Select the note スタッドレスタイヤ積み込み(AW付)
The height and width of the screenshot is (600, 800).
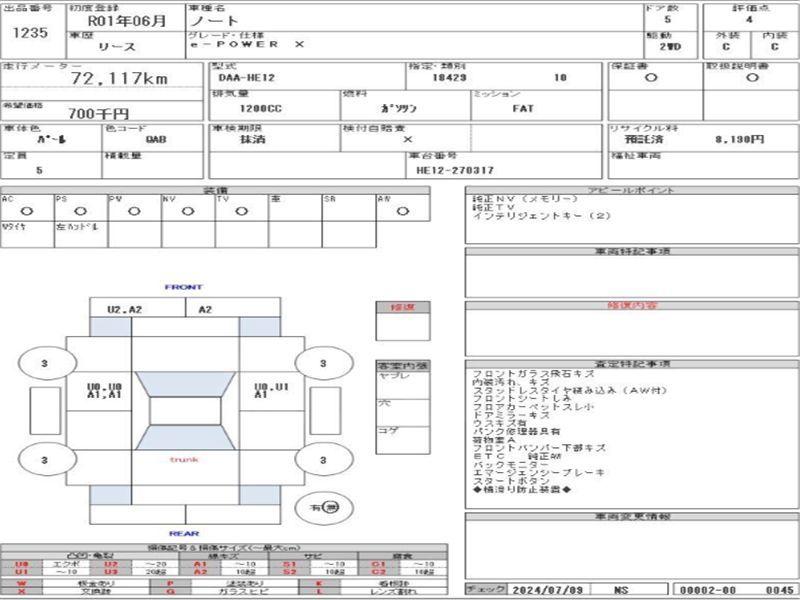point(570,391)
